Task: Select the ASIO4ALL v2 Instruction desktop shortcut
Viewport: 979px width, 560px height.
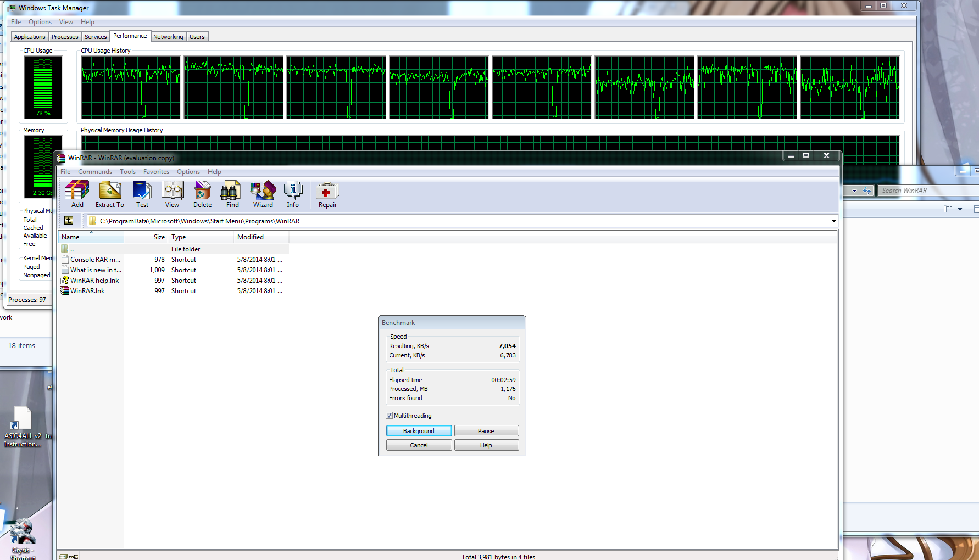Action: (23, 427)
